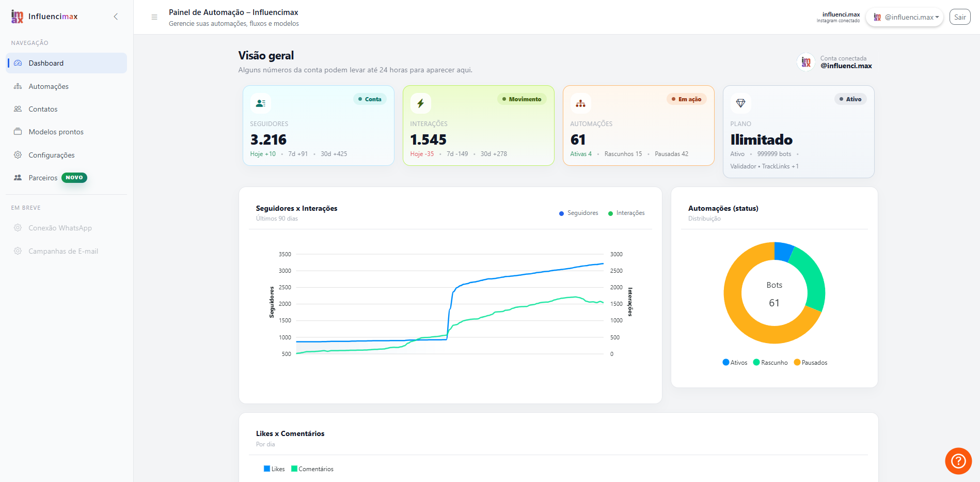Open the Dashboard menu item
This screenshot has width=980, height=482.
66,63
